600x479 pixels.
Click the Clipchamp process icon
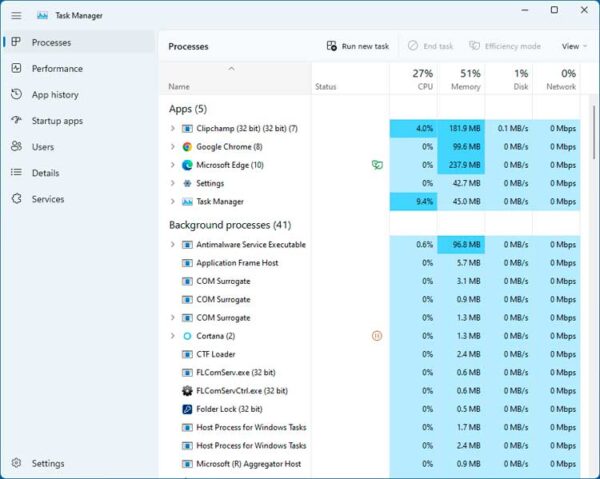[x=187, y=129]
